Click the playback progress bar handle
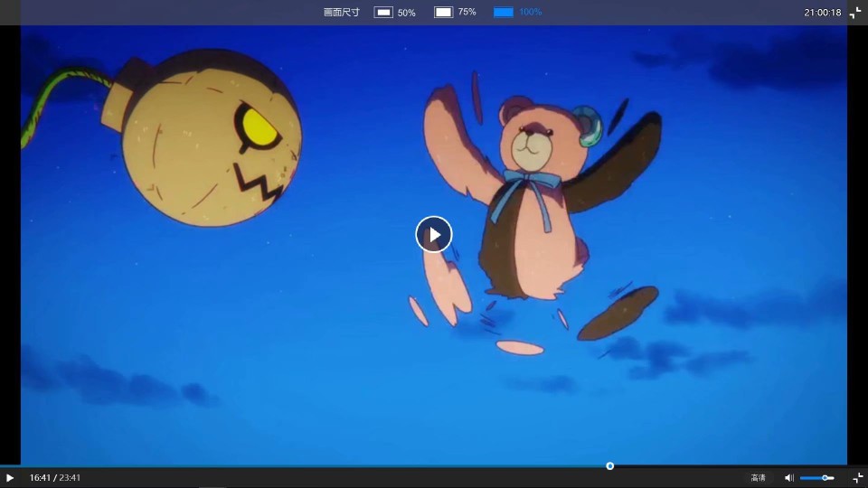 [x=610, y=466]
